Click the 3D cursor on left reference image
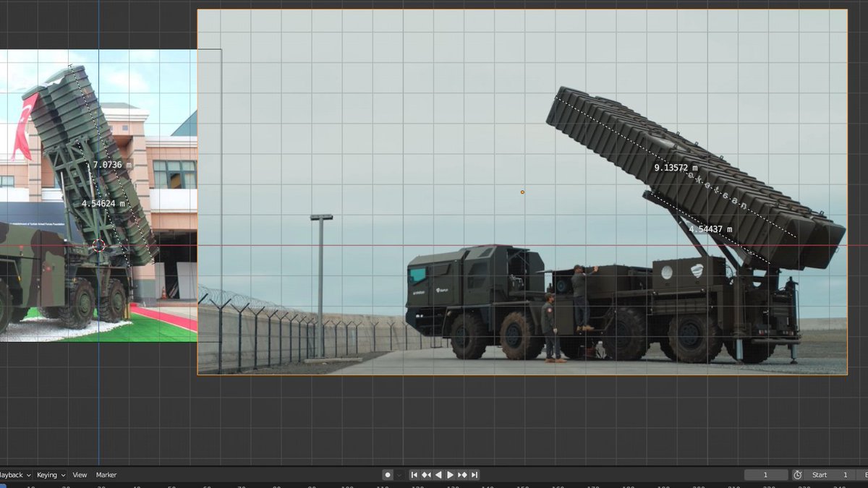Image resolution: width=868 pixels, height=488 pixels. 99,246
